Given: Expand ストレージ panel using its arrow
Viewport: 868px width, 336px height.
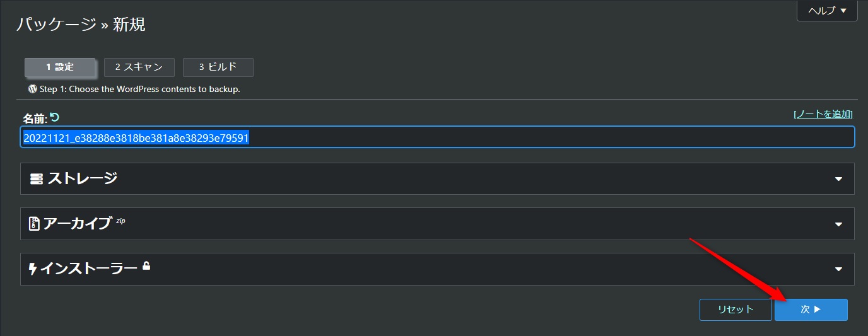Looking at the screenshot, I should [838, 179].
